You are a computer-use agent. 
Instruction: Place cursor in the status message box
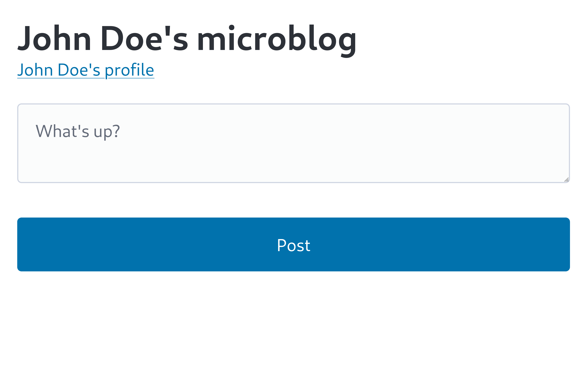(x=250, y=150)
